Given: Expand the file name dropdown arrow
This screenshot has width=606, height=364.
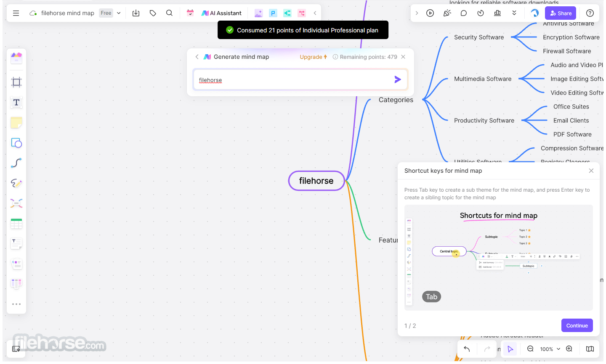Looking at the screenshot, I should 119,13.
